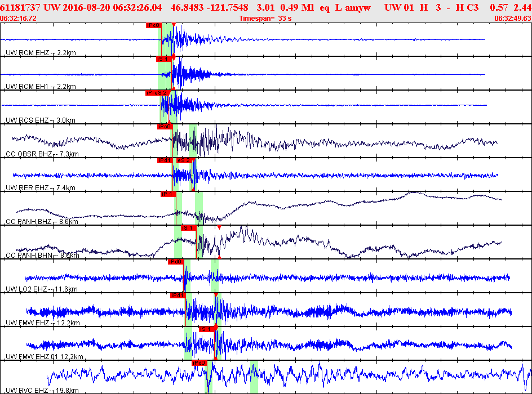This screenshot has width=532, height=394.
Task: Click the iPd1 pick flag on RER EHZ
Action: click(165, 160)
